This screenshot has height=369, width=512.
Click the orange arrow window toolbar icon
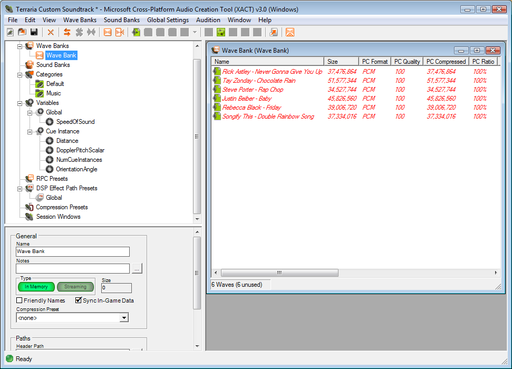coord(274,32)
